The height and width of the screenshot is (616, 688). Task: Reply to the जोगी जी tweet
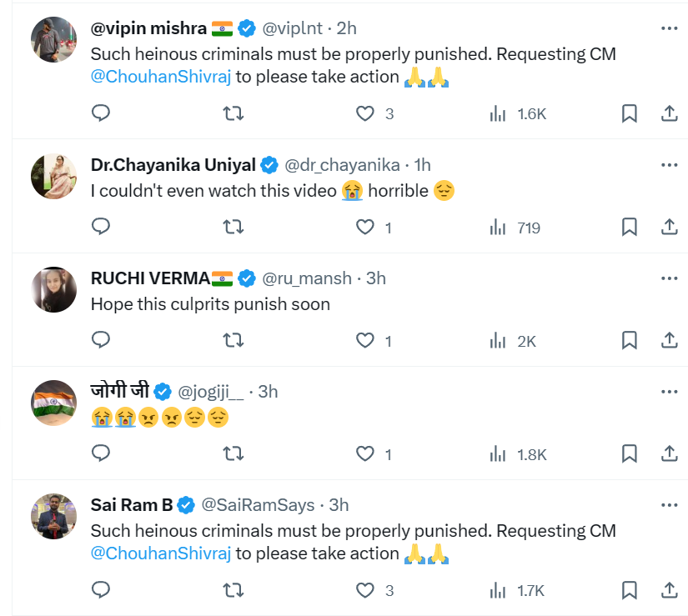pos(101,454)
